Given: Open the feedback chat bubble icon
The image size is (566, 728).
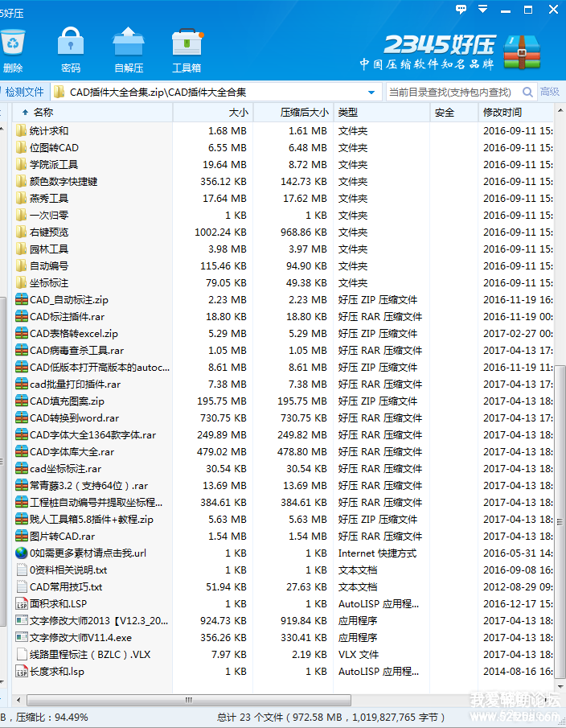Looking at the screenshot, I should (x=461, y=10).
